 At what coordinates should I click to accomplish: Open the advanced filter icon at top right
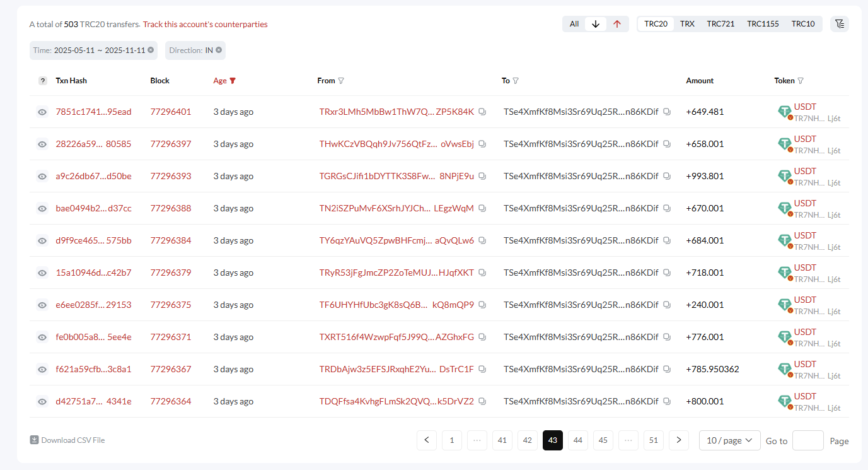840,23
